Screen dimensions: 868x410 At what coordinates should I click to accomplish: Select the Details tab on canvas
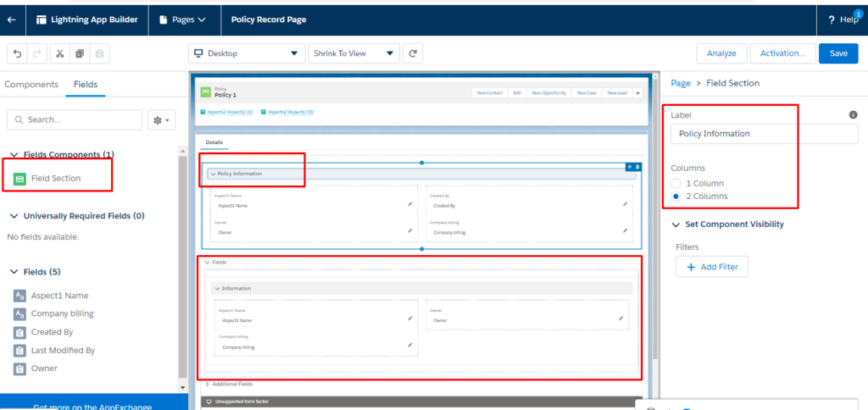tap(214, 142)
